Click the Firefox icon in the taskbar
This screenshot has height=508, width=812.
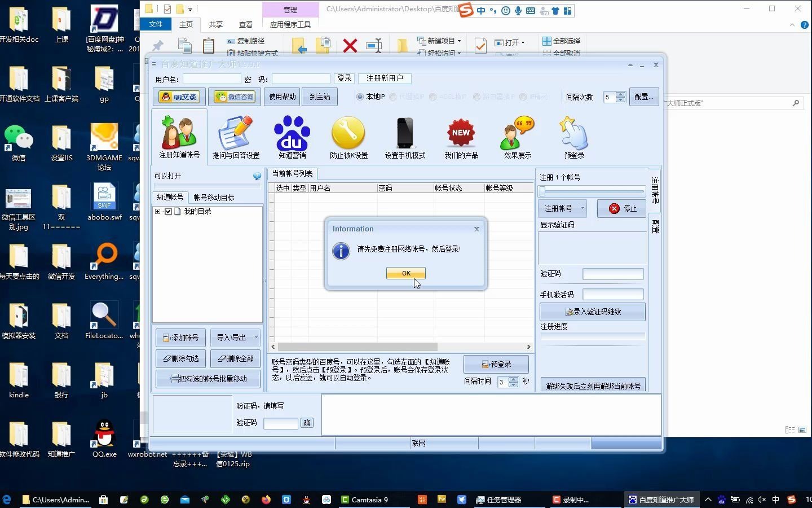click(266, 500)
